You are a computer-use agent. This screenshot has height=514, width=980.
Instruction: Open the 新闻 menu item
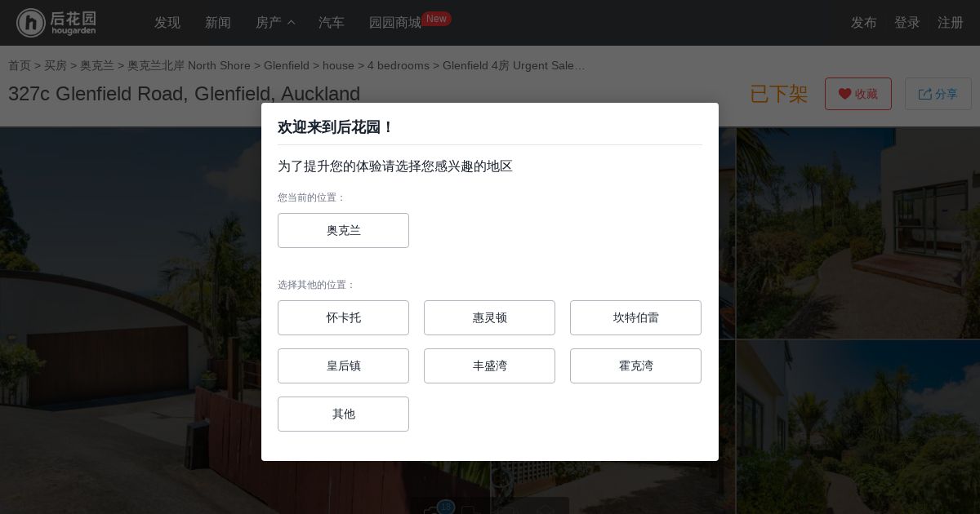pyautogui.click(x=218, y=23)
